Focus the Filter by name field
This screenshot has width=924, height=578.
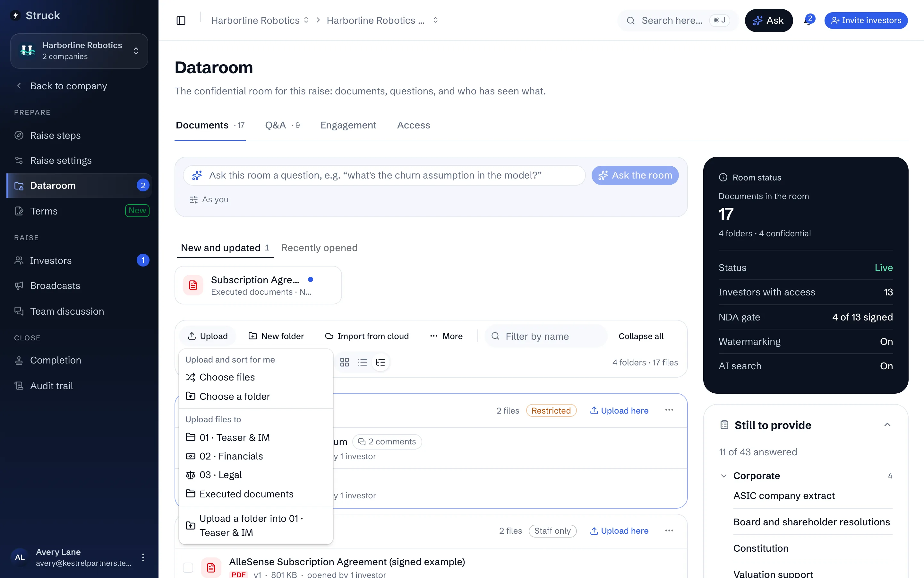point(546,336)
